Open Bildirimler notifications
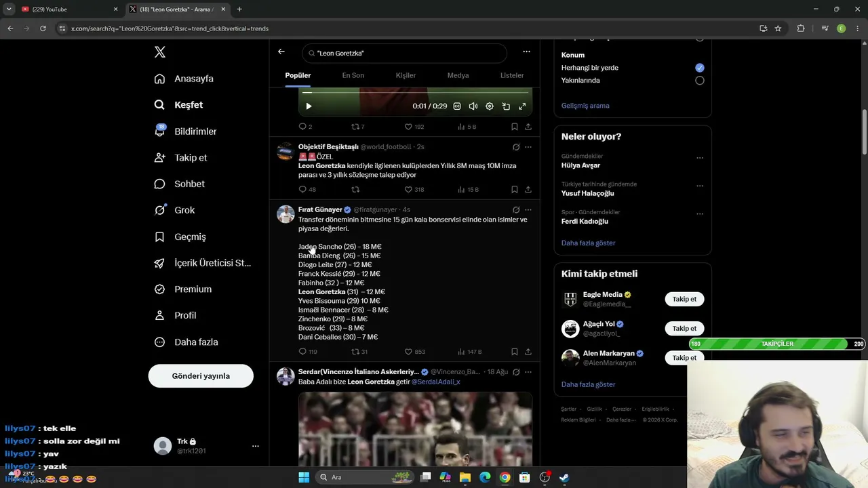 (x=185, y=131)
